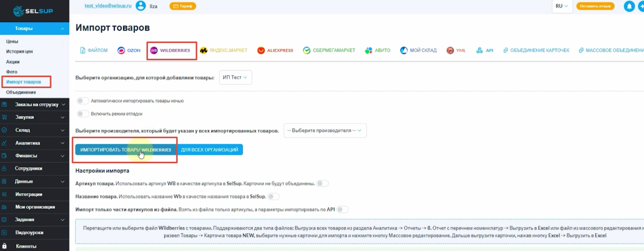The image size is (644, 251).
Task: Select Импорт товаров in the sidebar
Action: coord(23,82)
